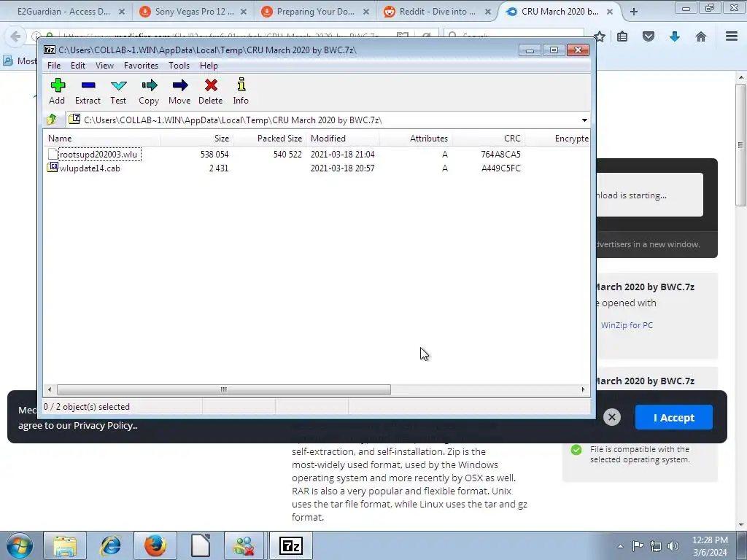Open the File menu in 7-Zip
This screenshot has width=747, height=560.
click(x=54, y=66)
